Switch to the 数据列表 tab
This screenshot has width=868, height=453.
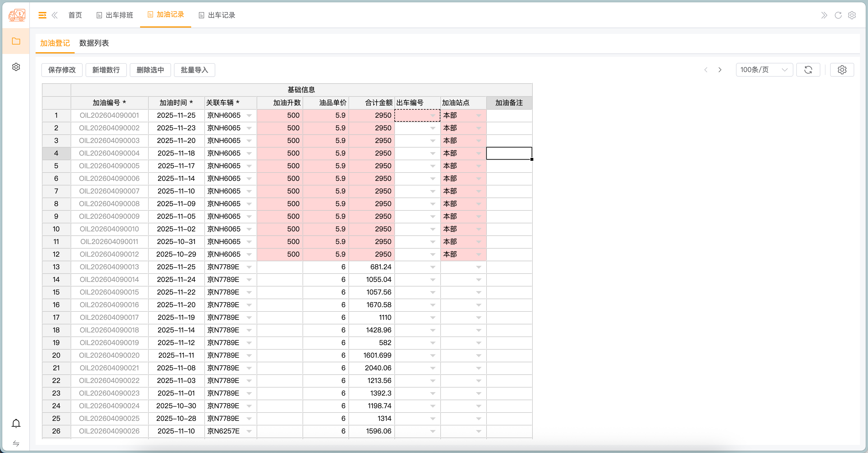(x=94, y=43)
